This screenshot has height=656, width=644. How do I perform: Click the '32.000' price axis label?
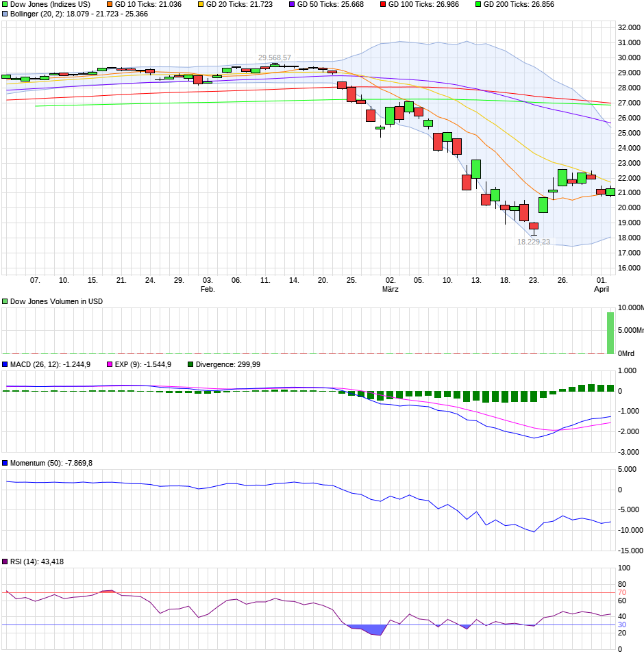pos(629,27)
